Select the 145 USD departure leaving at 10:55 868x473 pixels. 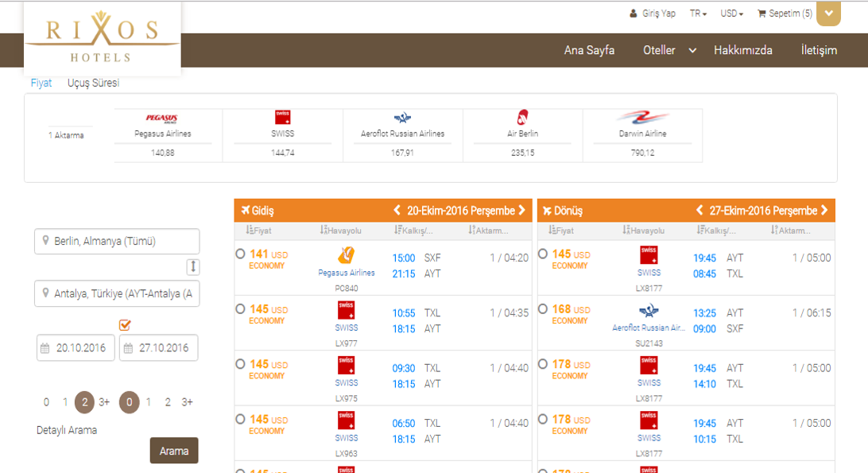coord(240,309)
